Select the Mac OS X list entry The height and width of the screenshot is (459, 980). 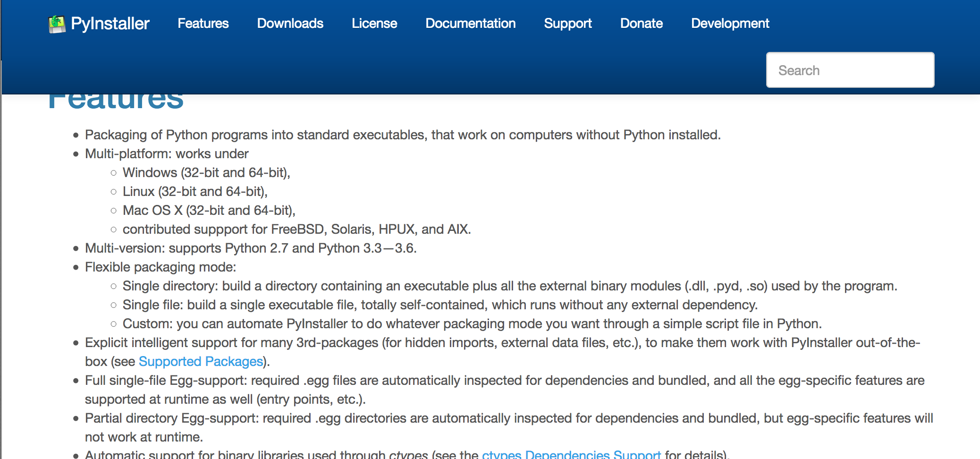pos(209,210)
